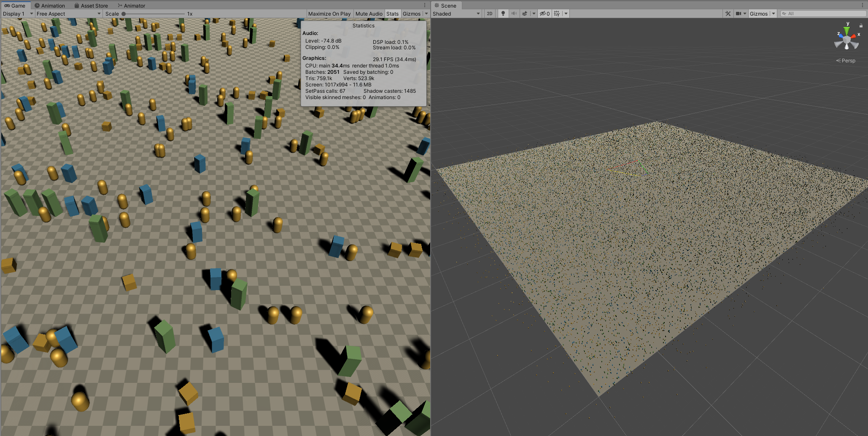Toggle Persp projection label
The width and height of the screenshot is (868, 436).
click(x=846, y=60)
